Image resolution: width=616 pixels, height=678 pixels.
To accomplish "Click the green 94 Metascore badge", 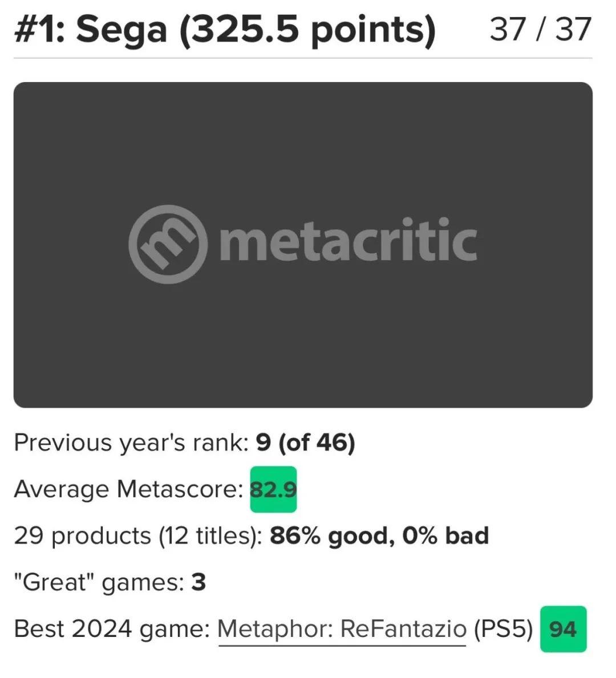I will click(563, 629).
